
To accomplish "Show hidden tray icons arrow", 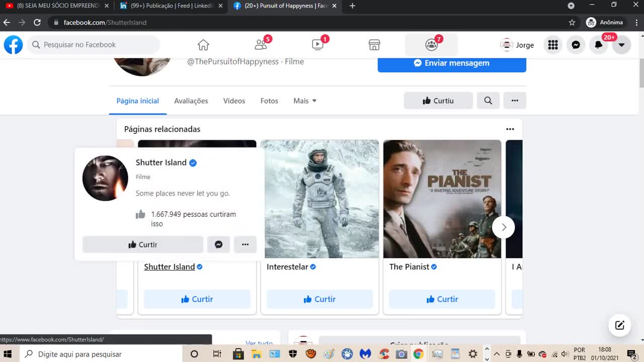I will point(497,354).
